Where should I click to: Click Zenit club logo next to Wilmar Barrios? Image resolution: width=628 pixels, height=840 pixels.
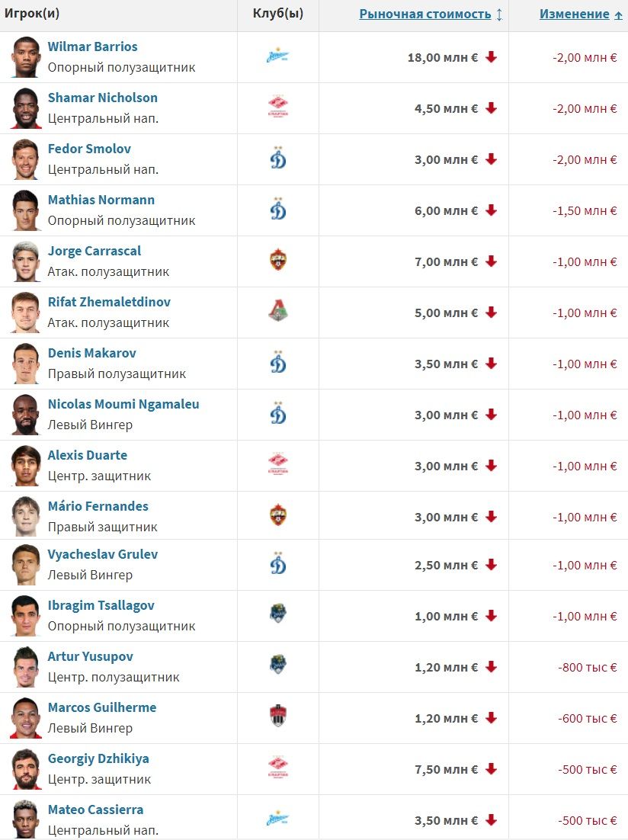point(277,56)
